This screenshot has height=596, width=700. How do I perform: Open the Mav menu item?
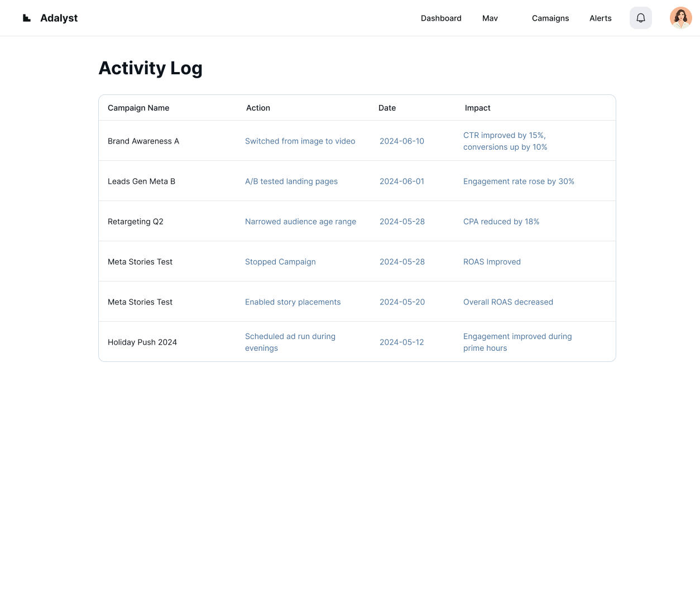point(490,18)
